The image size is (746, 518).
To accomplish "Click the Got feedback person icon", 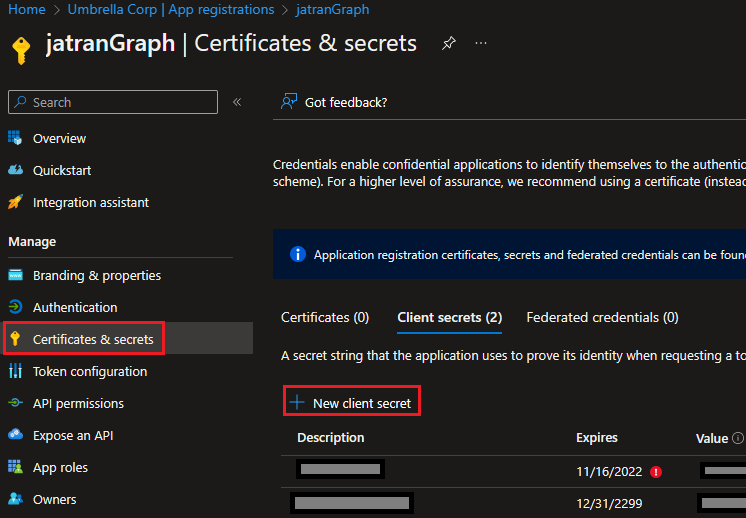I will pos(289,101).
